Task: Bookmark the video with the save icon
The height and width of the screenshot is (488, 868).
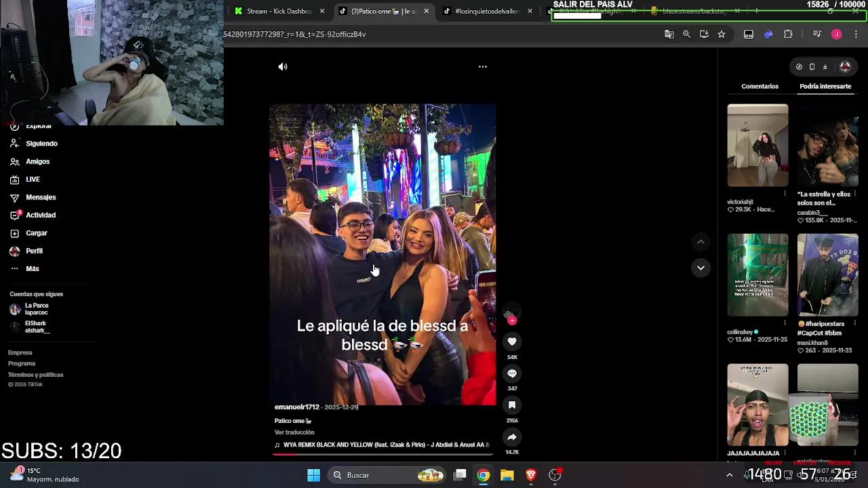Action: point(512,405)
